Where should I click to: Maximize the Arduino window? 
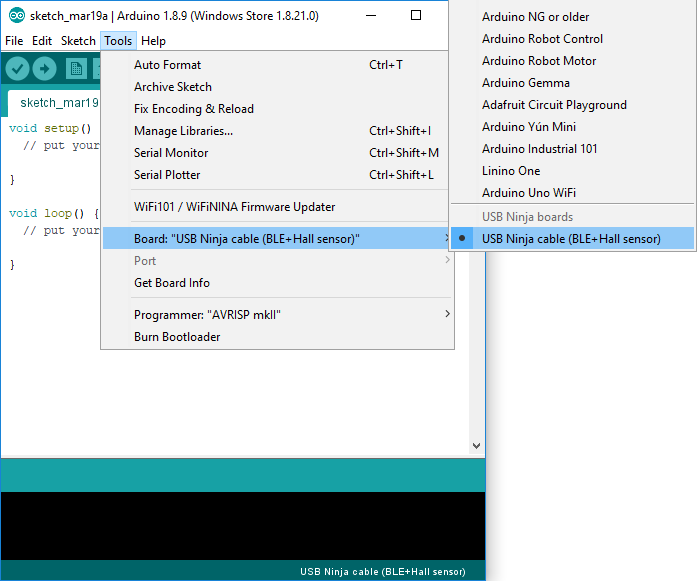click(416, 16)
